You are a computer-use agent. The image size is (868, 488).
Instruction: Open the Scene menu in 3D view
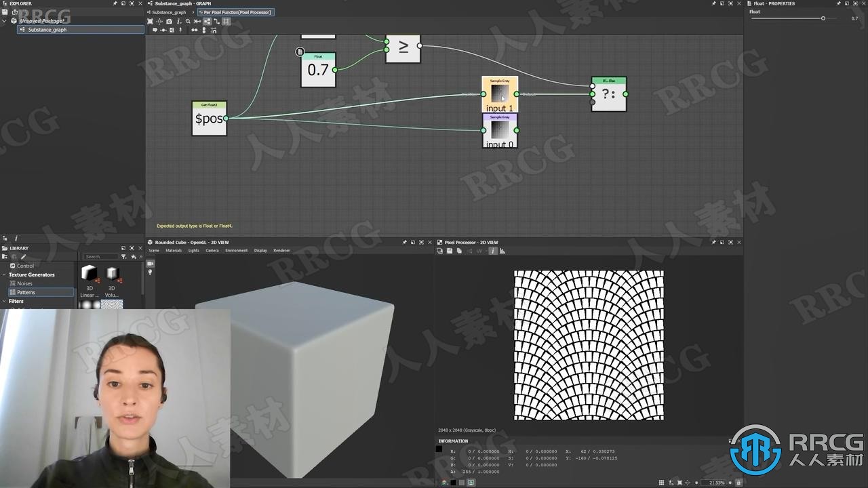[153, 251]
